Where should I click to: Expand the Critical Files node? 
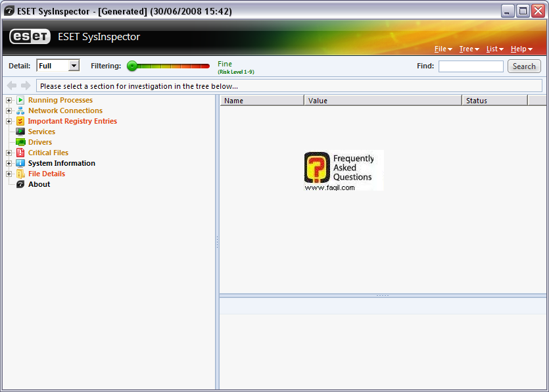9,153
